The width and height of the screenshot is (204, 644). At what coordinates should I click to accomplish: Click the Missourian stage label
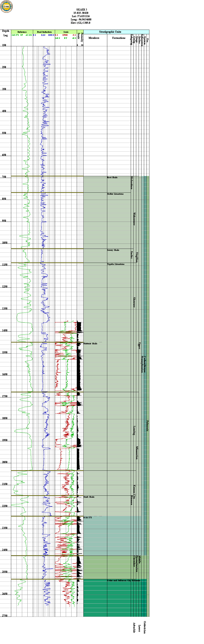[x=137, y=453]
